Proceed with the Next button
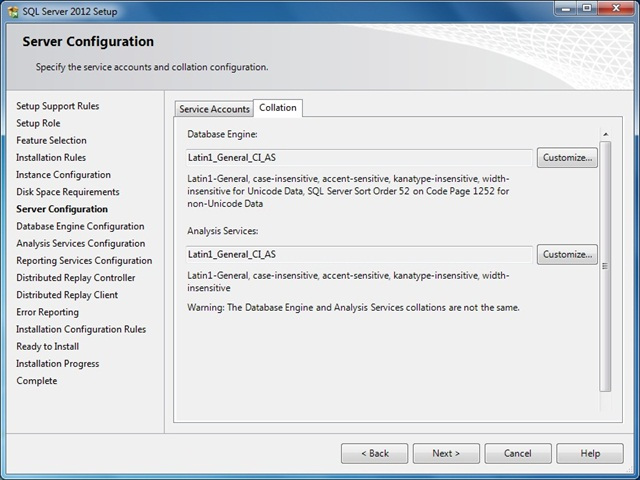Image resolution: width=640 pixels, height=480 pixels. click(x=446, y=453)
